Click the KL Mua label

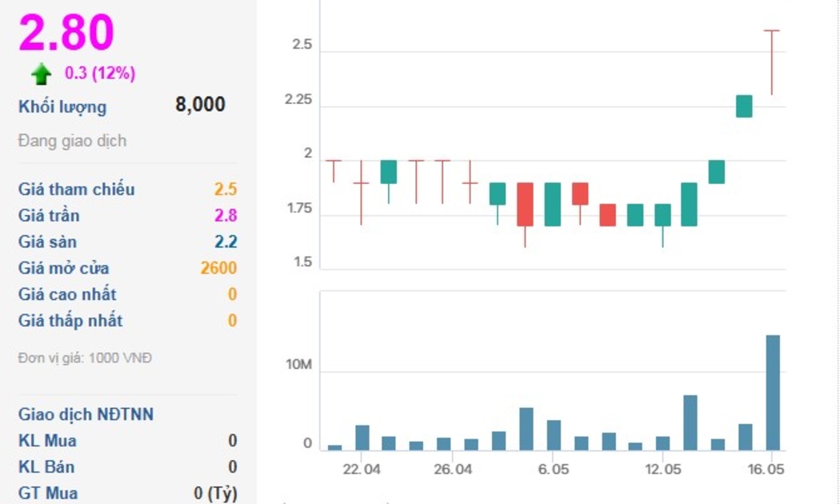point(47,441)
